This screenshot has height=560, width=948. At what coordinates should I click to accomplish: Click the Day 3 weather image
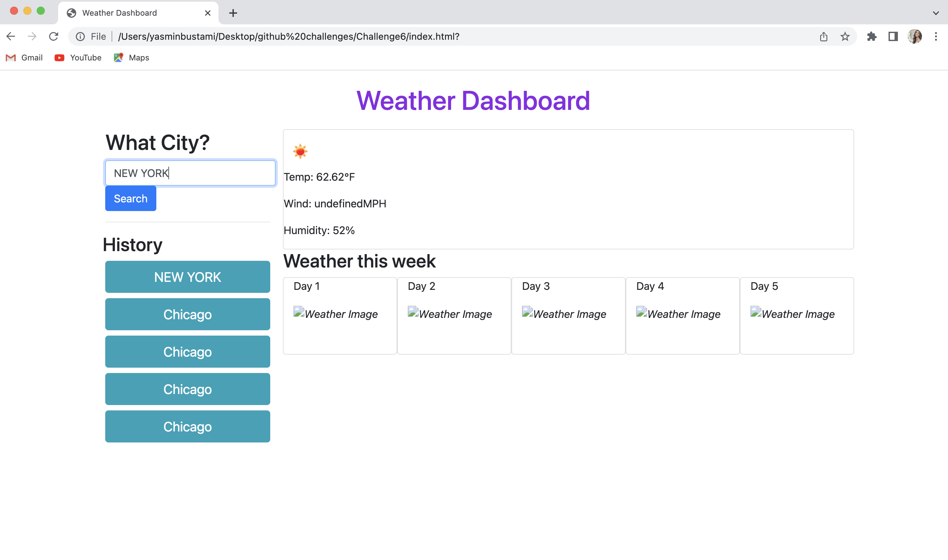564,314
